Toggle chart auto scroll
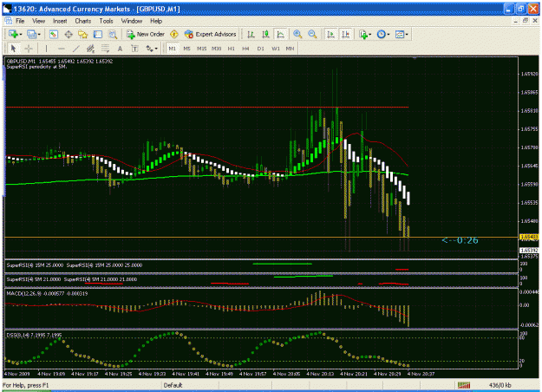 point(330,34)
